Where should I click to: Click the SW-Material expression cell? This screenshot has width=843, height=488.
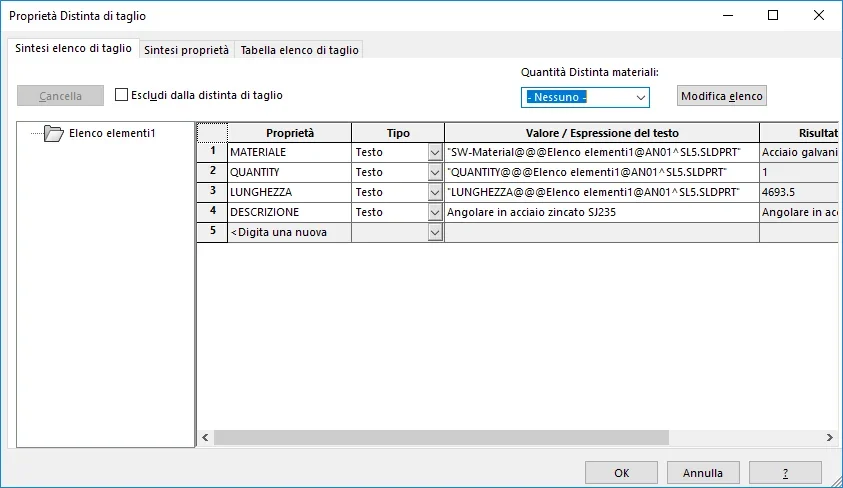point(602,153)
